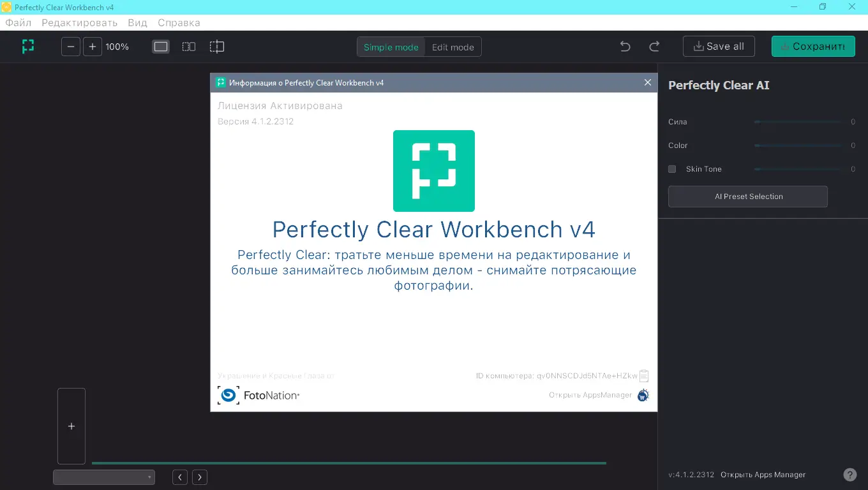Add an image with the plus thumbnail
The width and height of the screenshot is (868, 490).
(71, 426)
